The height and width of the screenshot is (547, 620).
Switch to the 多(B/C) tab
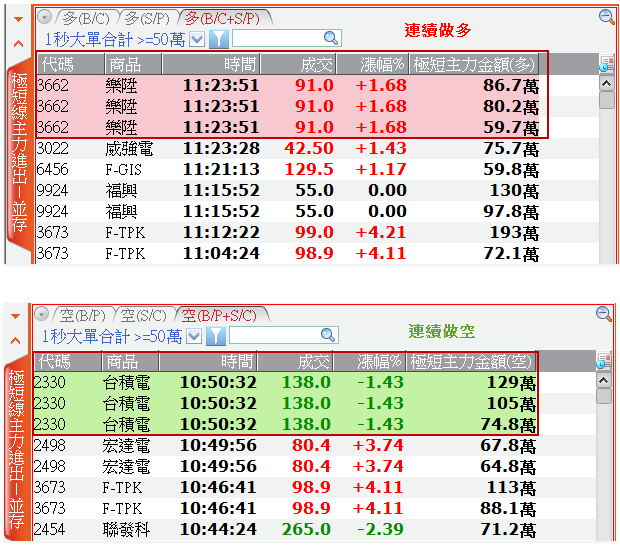(85, 17)
